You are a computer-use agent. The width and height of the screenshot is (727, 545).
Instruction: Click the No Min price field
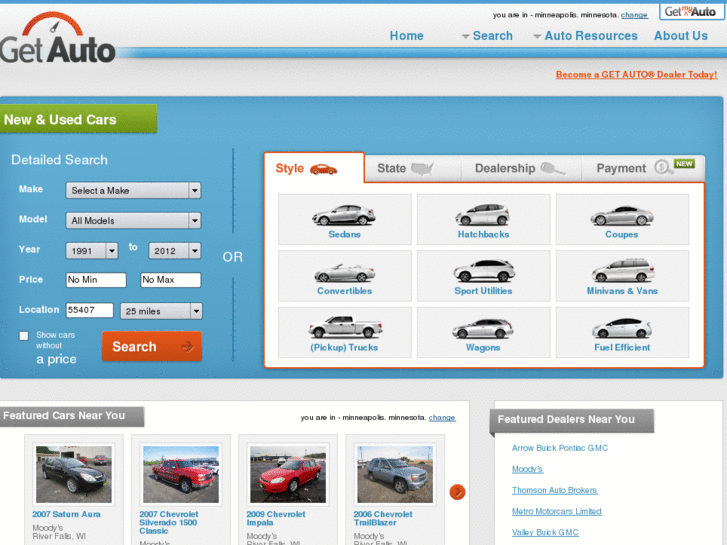coord(96,280)
